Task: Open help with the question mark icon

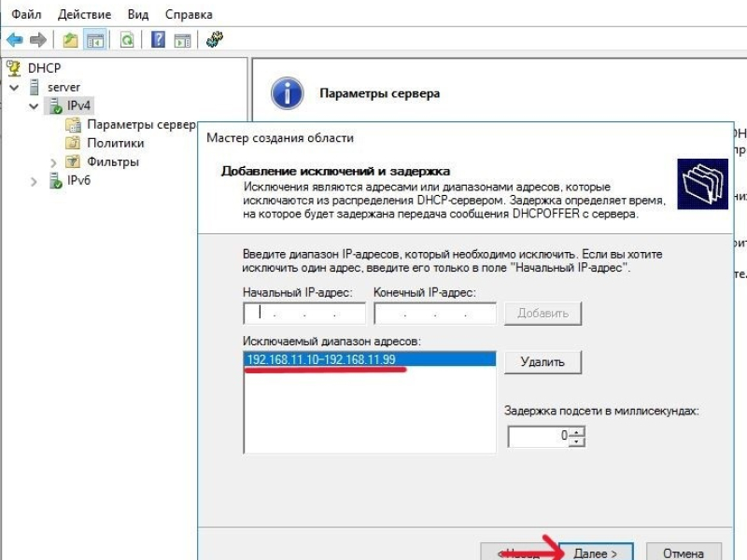Action: tap(158, 39)
